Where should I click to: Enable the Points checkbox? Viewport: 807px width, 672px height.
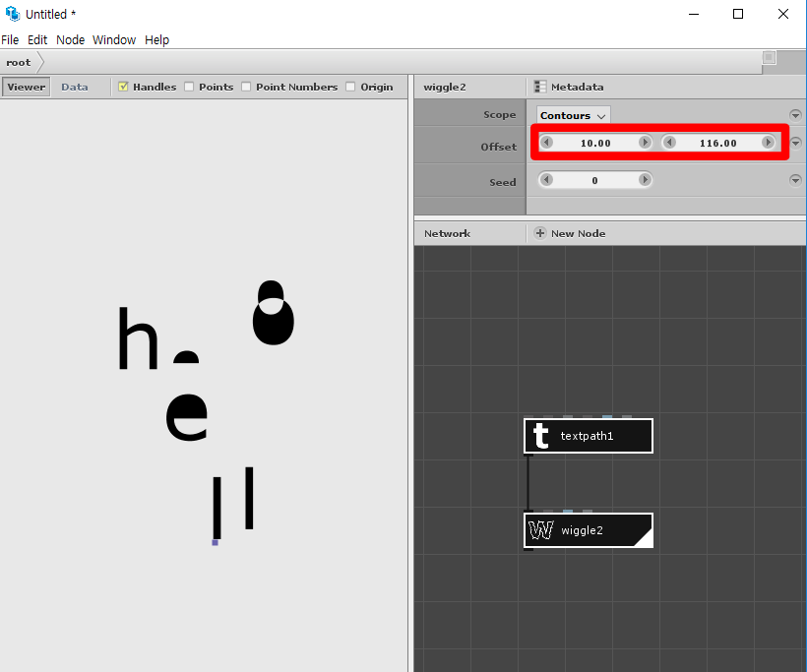point(189,87)
